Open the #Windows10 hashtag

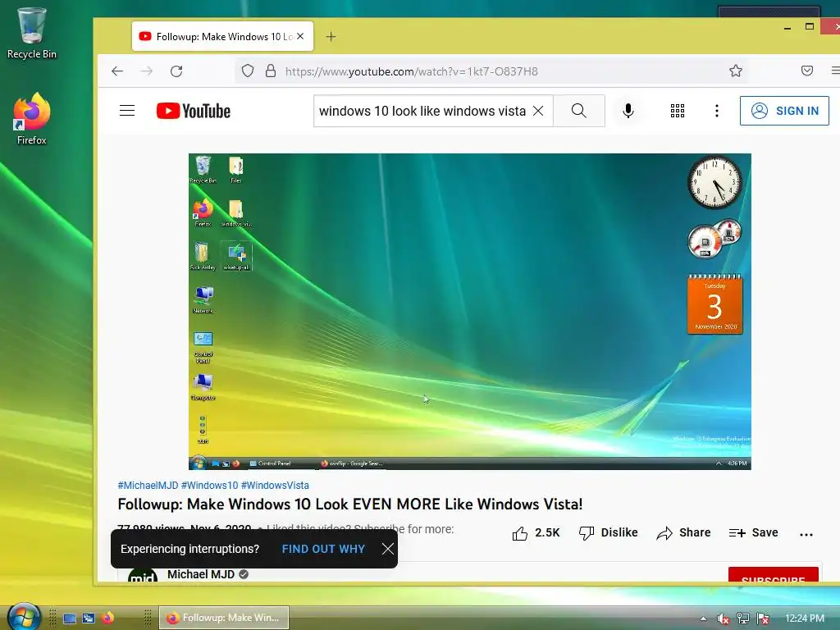point(209,486)
